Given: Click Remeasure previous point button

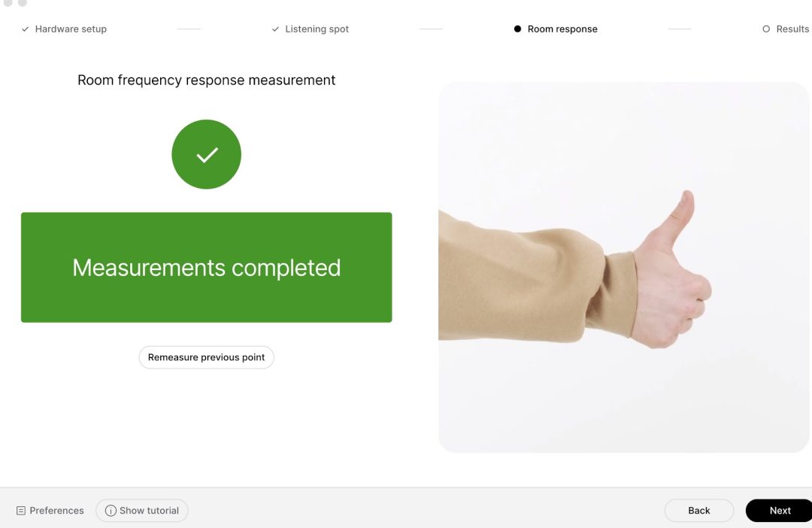Looking at the screenshot, I should tap(206, 357).
